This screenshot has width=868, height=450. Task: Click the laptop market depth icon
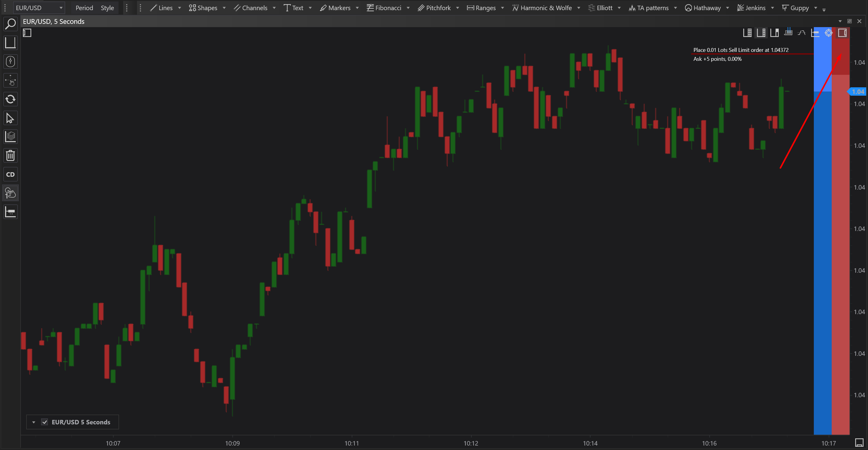tap(788, 33)
